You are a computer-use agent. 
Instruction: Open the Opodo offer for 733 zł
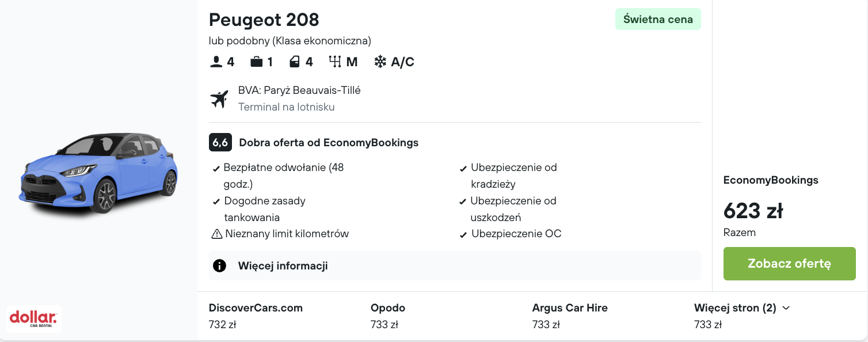[x=387, y=316]
